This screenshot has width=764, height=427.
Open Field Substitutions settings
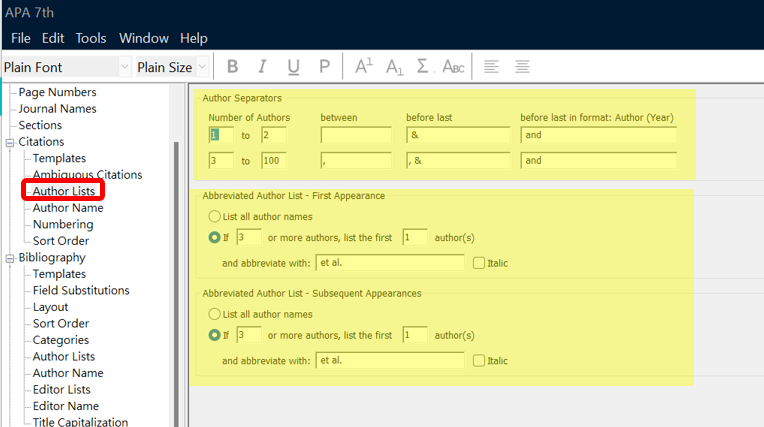81,291
